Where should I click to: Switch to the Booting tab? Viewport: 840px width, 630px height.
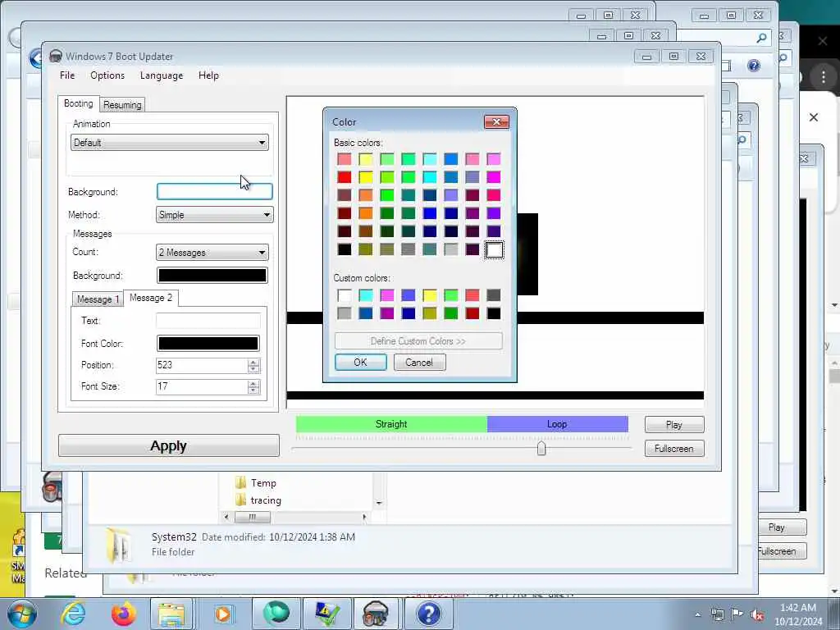point(78,103)
